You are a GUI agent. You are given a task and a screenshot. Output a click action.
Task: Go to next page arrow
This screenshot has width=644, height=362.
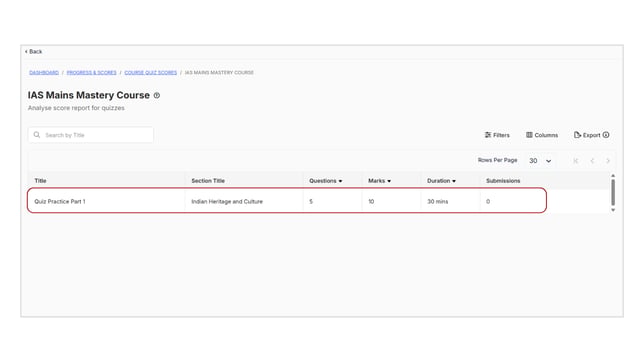coord(608,161)
